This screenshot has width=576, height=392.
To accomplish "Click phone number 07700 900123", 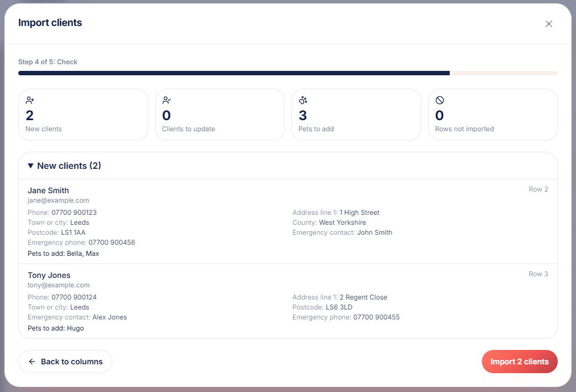I will tap(74, 213).
